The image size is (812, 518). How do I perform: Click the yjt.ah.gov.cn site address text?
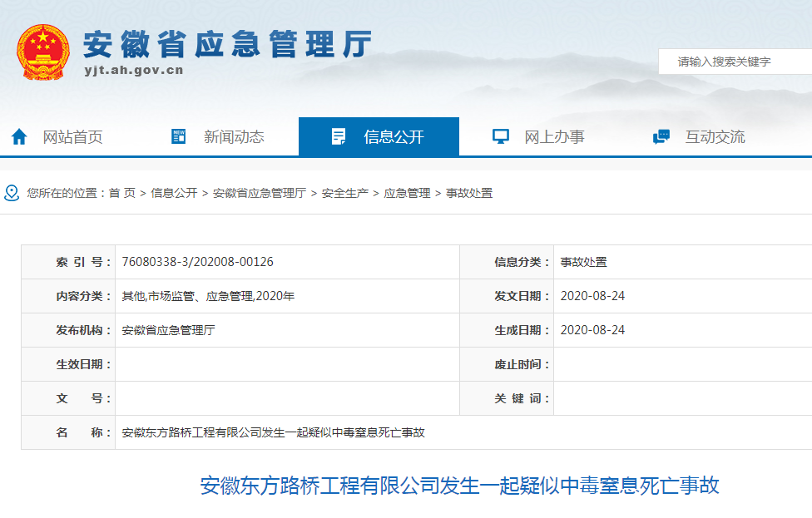134,70
